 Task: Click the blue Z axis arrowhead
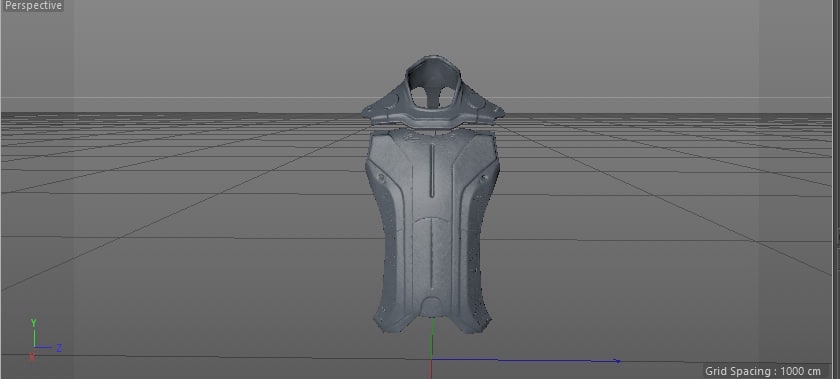coord(617,361)
